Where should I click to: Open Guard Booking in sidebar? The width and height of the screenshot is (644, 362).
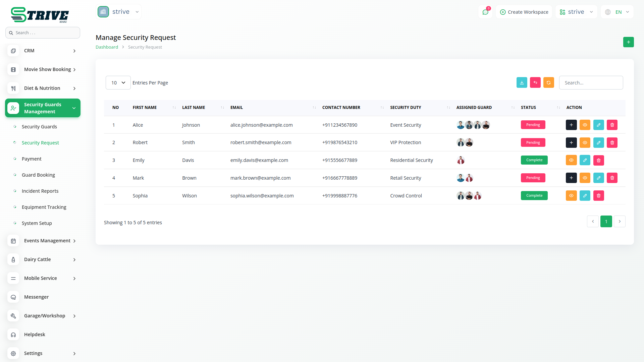tap(38, 175)
